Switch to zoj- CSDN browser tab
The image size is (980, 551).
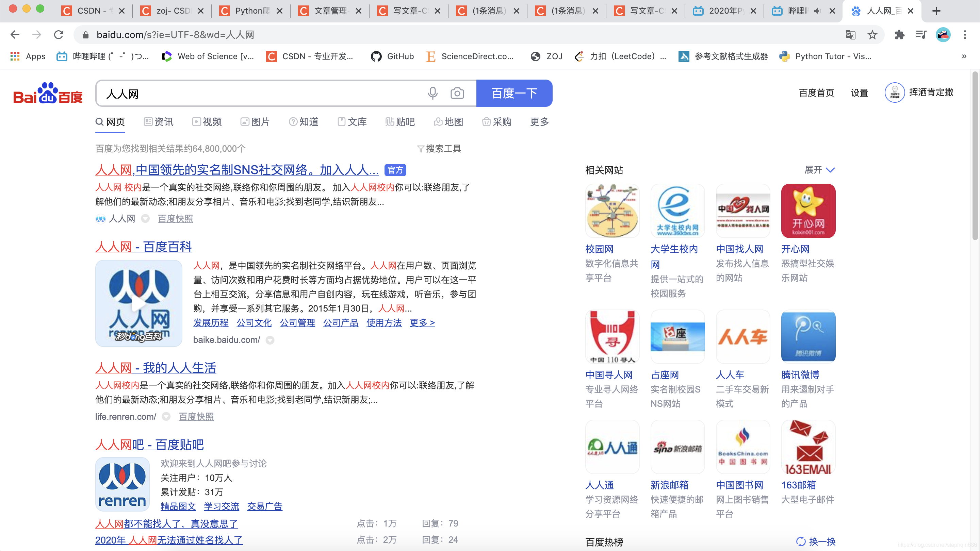pyautogui.click(x=172, y=11)
